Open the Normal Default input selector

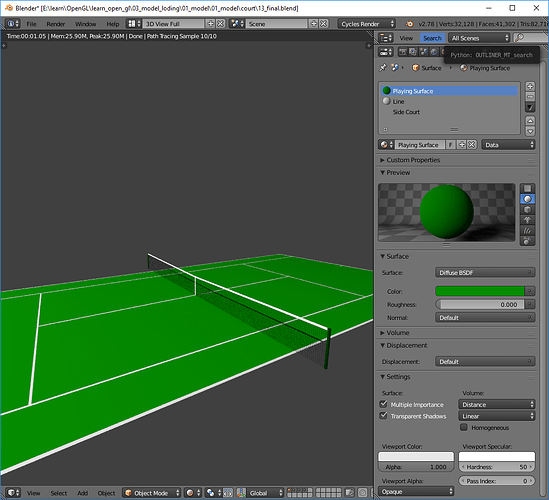485,318
